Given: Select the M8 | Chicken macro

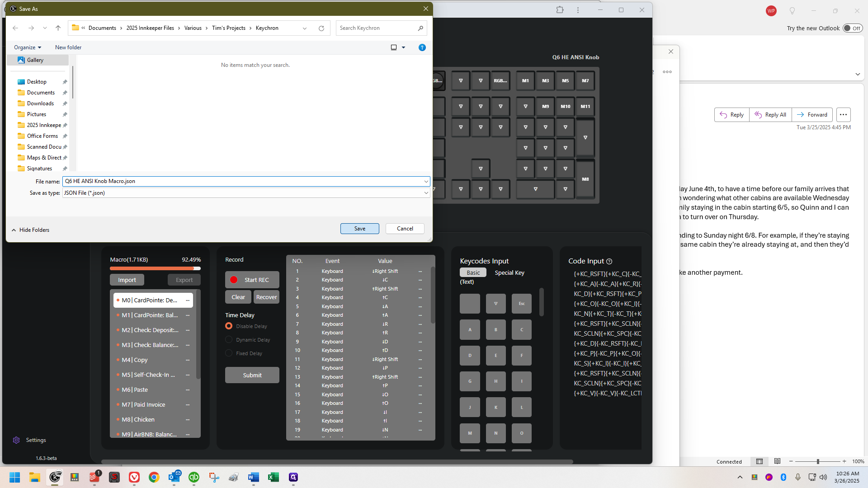Looking at the screenshot, I should pos(153,420).
